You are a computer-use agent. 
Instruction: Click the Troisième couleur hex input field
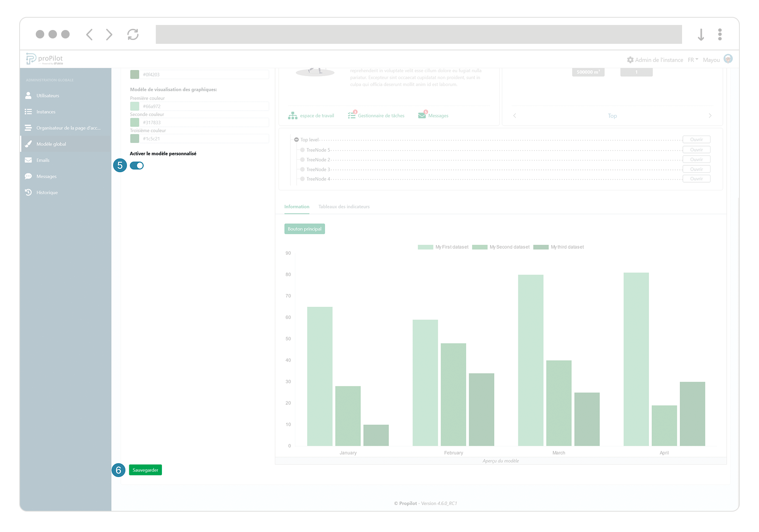click(204, 139)
